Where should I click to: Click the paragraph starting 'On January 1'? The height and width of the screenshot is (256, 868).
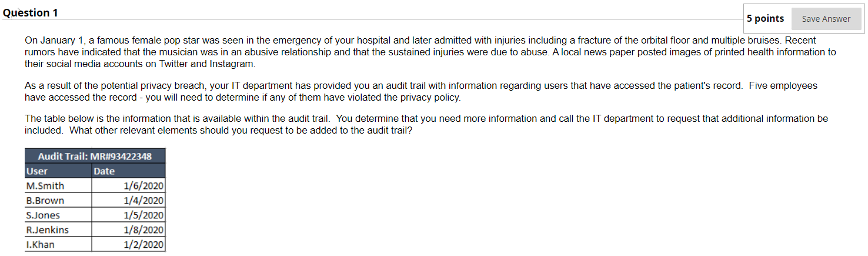[430, 52]
